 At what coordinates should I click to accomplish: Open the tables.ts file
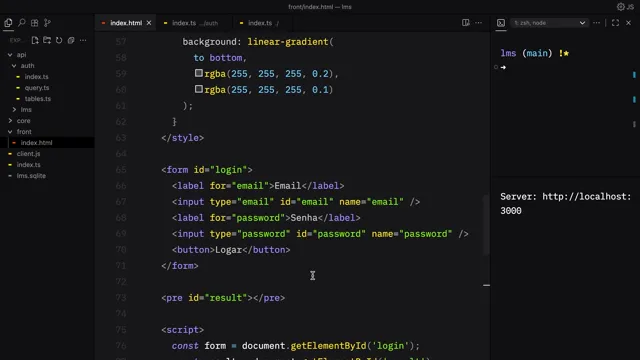pos(38,98)
